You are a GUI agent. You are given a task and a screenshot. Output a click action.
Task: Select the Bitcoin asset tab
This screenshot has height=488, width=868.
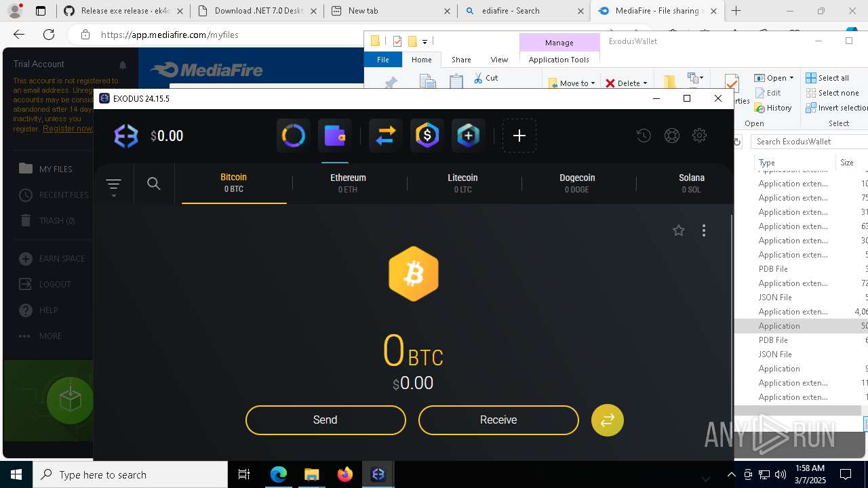(234, 183)
